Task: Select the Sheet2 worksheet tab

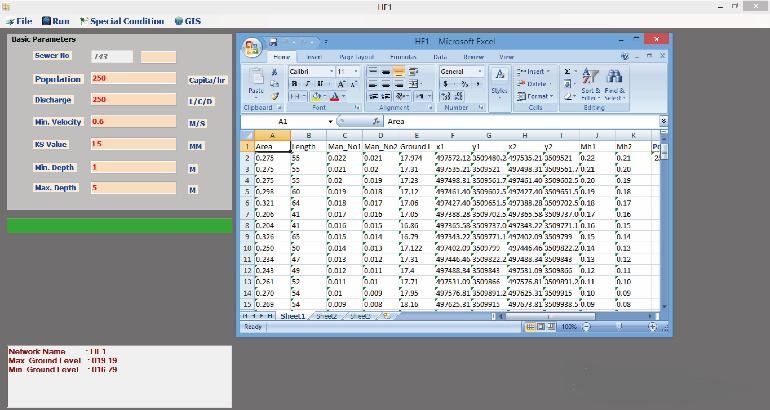Action: coord(327,316)
